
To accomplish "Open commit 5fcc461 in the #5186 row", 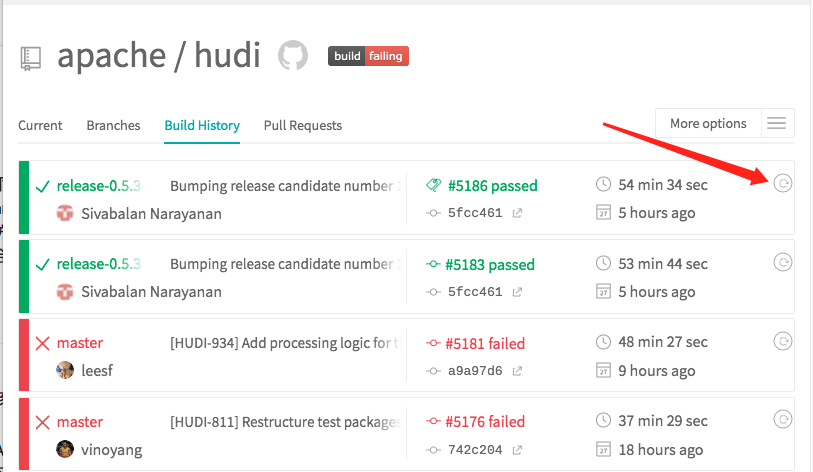I will pos(475,213).
